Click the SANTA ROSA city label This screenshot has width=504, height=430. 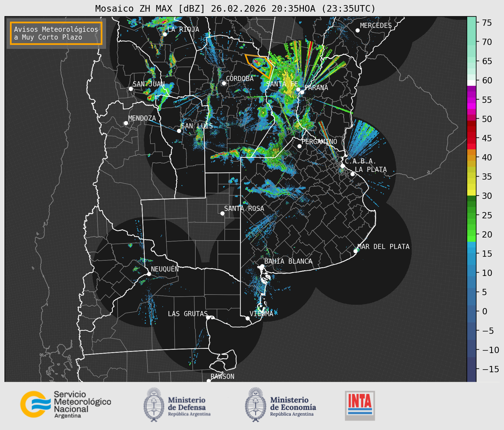tap(244, 208)
